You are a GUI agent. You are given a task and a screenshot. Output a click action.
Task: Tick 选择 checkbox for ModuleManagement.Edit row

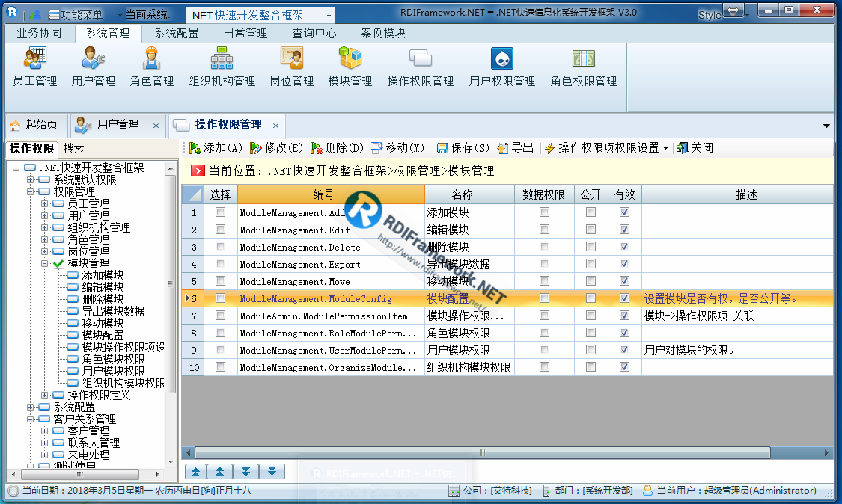pos(220,229)
